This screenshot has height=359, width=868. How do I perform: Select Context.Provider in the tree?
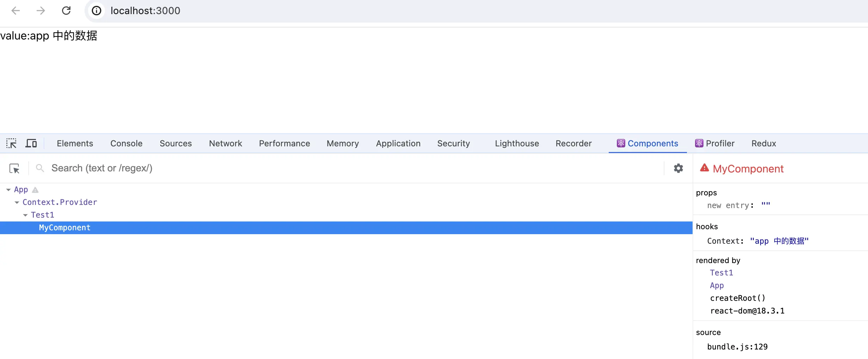coord(60,202)
